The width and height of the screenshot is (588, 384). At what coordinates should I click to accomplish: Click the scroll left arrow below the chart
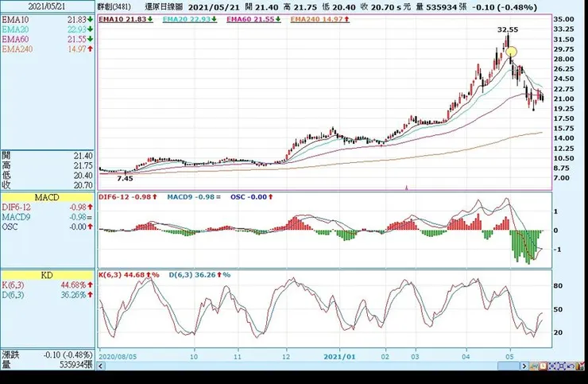(x=101, y=366)
